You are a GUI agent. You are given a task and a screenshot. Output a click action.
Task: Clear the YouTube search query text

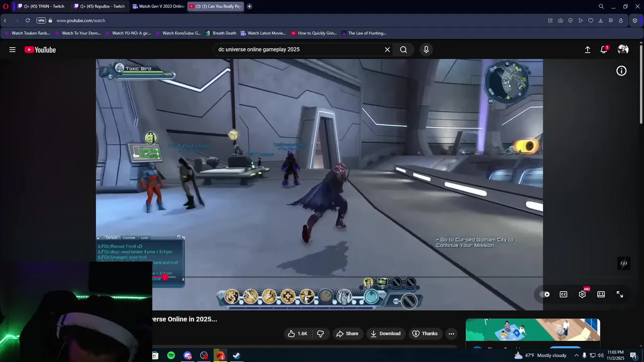coord(387,50)
